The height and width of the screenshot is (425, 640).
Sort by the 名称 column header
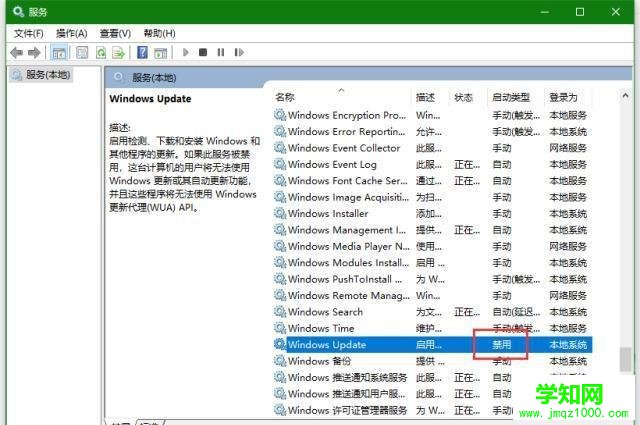click(x=285, y=97)
